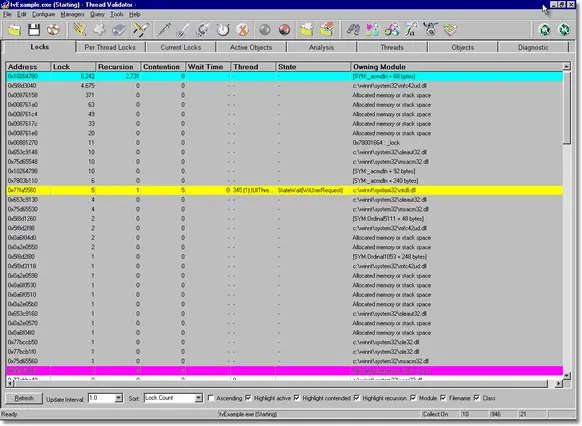Viewport: 582px width, 426px height.
Task: Click the folder with picture icon
Action: point(327,30)
